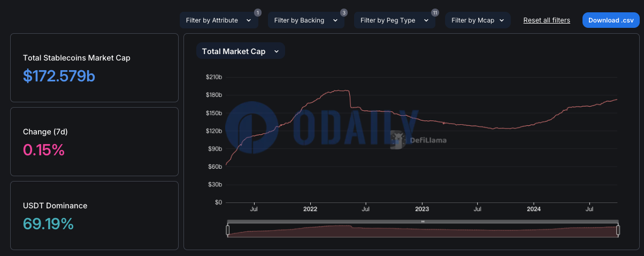Select the $172.579b total market cap value
644x256 pixels.
[x=59, y=76]
